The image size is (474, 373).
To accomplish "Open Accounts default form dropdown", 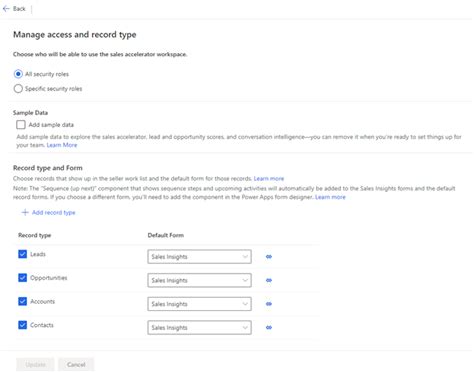I will pyautogui.click(x=199, y=304).
